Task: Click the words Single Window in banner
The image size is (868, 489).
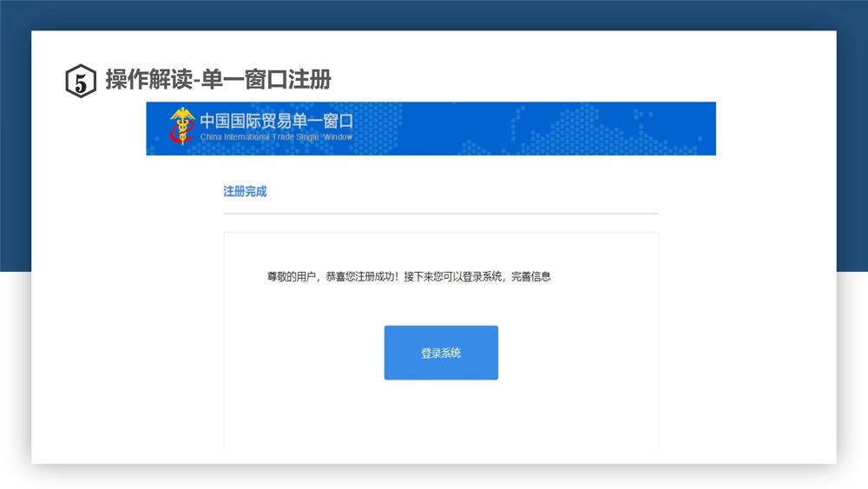Action: 325,137
